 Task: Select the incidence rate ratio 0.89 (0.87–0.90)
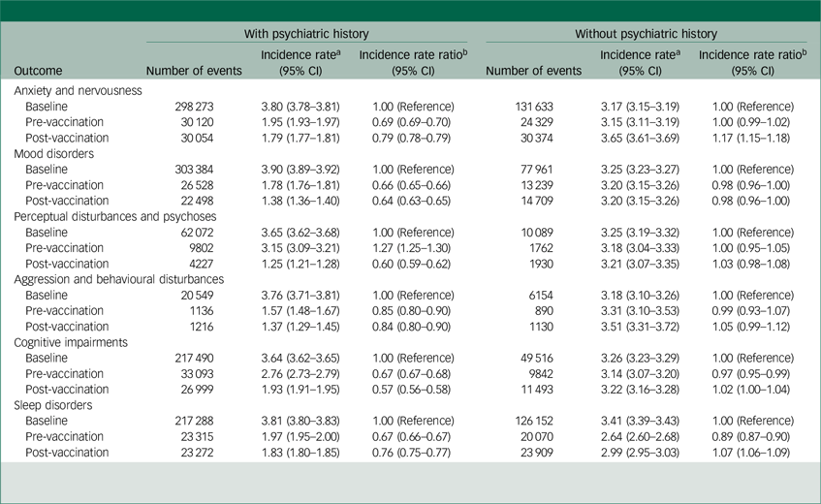tap(742, 436)
